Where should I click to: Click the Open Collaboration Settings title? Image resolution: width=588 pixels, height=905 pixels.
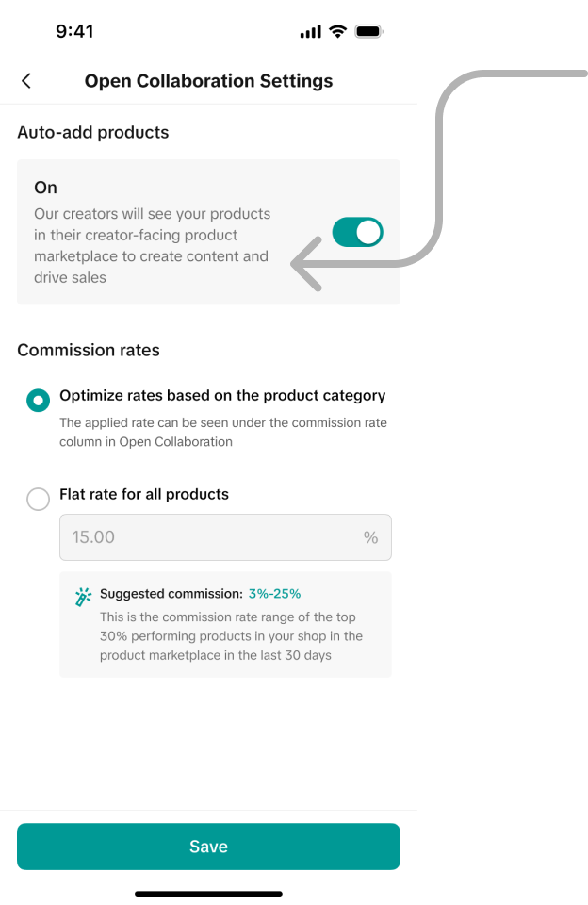click(x=208, y=81)
